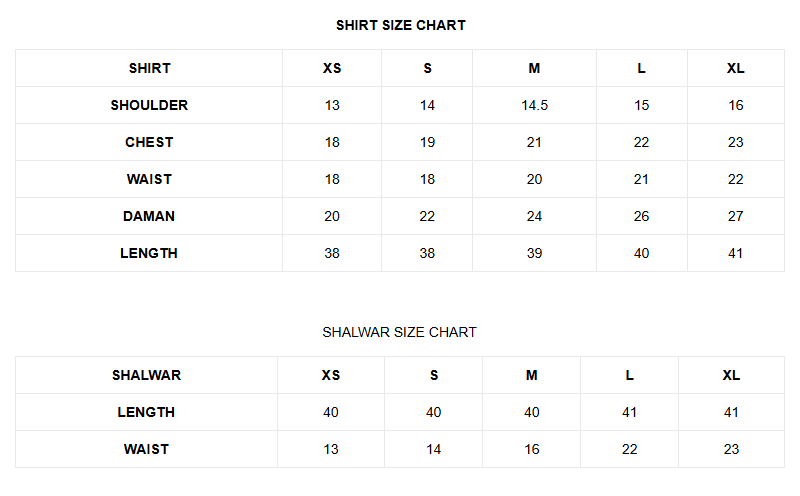Click the shalwar LENGTH row label
The width and height of the screenshot is (800, 496).
coord(146,412)
